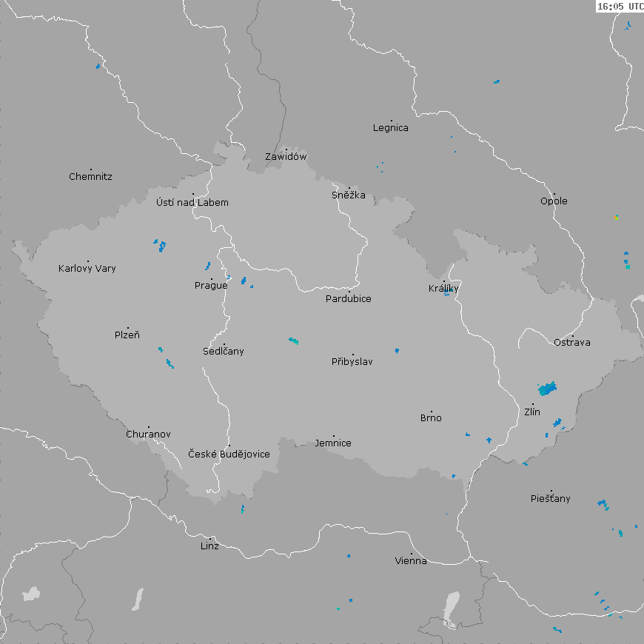Click the Linz city label
Image resolution: width=644 pixels, height=644 pixels.
209,546
